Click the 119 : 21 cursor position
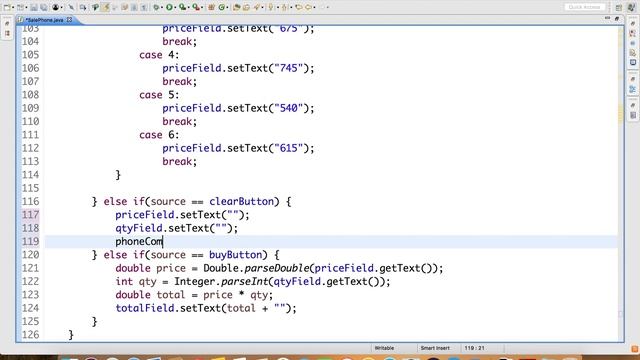 coord(474,348)
